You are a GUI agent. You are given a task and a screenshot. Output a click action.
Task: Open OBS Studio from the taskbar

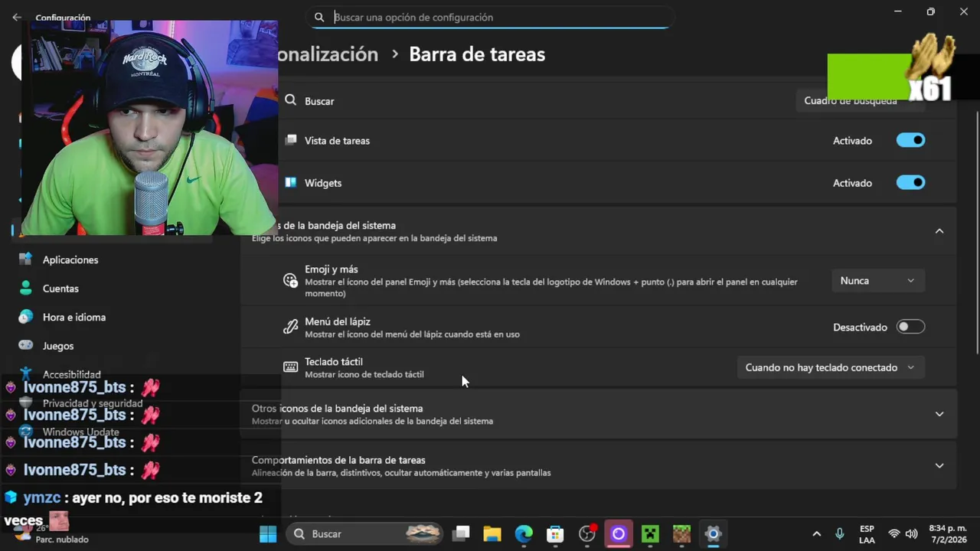pyautogui.click(x=587, y=533)
